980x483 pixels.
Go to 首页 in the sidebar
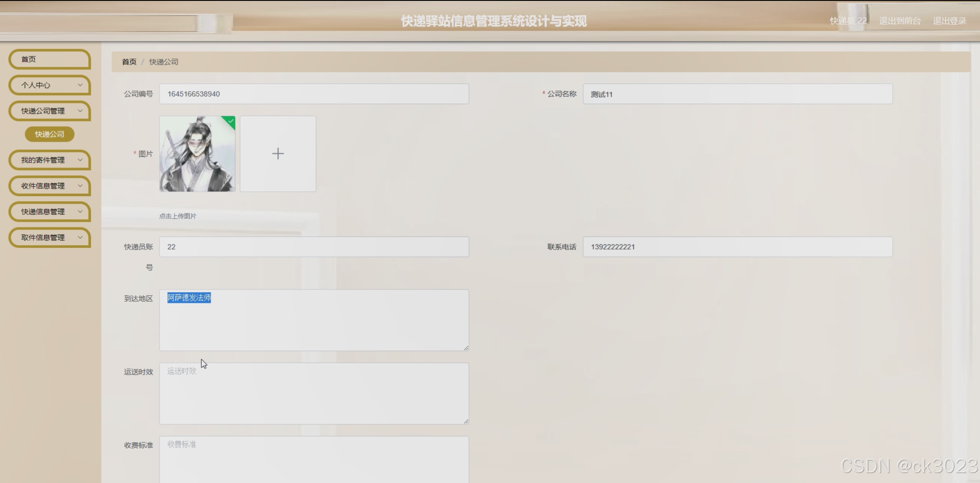point(49,59)
